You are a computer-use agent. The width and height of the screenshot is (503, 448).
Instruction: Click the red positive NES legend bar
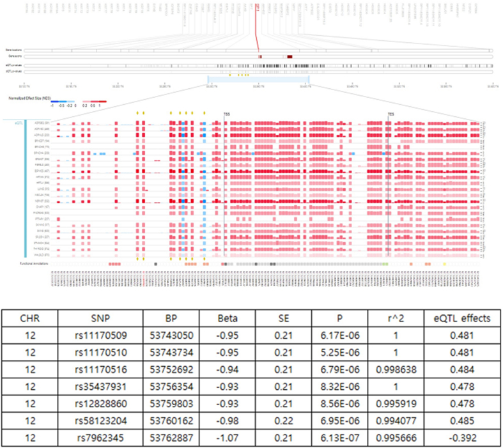[95, 102]
